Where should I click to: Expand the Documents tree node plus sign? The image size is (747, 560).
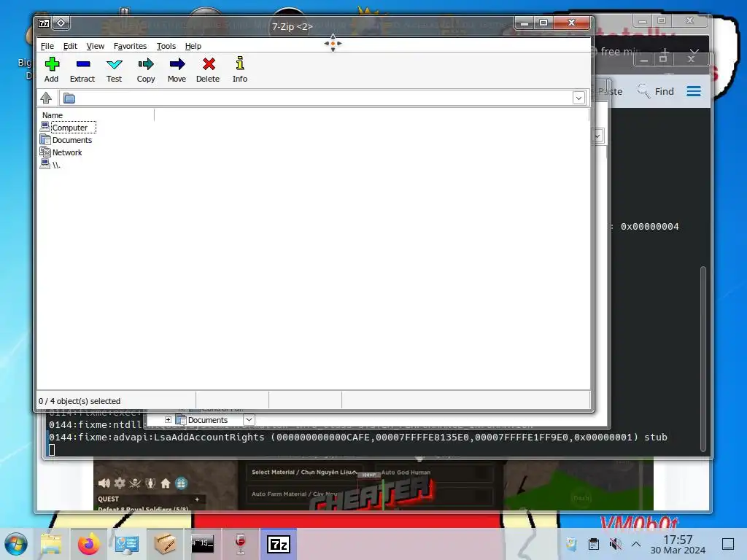(x=169, y=419)
